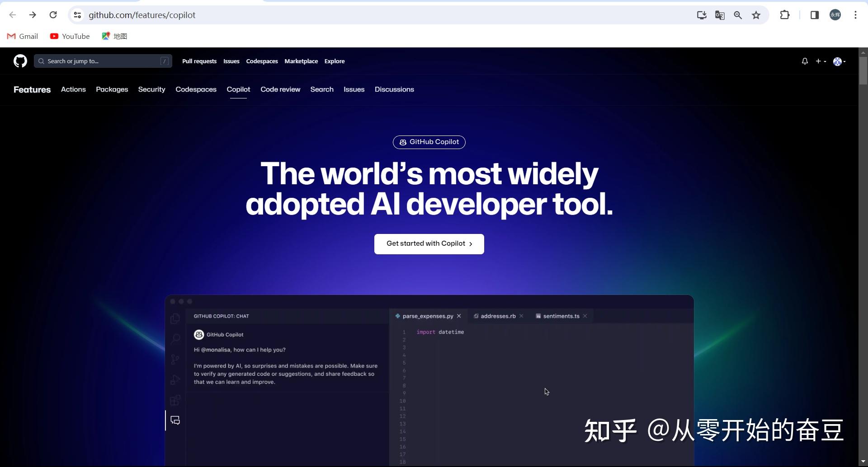Click the Google Translate icon in the address bar
This screenshot has width=868, height=467.
[720, 15]
